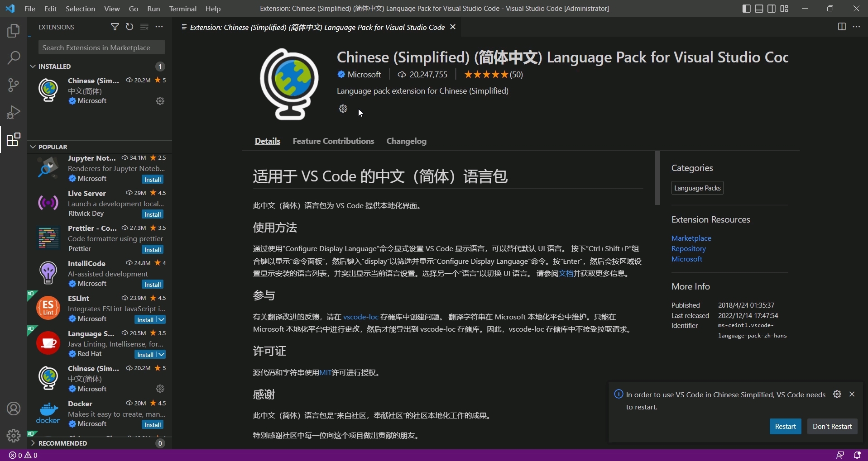Expand the Recommended section
Image resolution: width=868 pixels, height=461 pixels.
coord(33,443)
